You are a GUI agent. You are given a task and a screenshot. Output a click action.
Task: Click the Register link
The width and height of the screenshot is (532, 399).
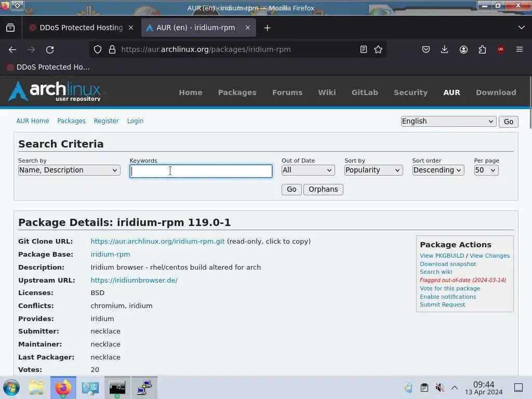[x=106, y=121]
